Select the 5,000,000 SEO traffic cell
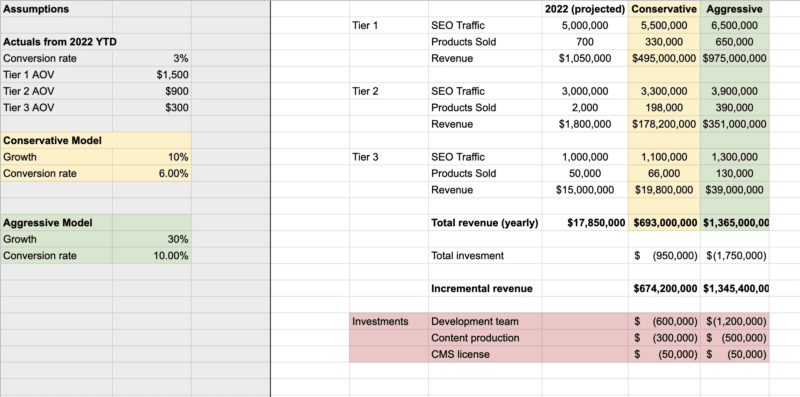The width and height of the screenshot is (800, 397). coord(585,25)
